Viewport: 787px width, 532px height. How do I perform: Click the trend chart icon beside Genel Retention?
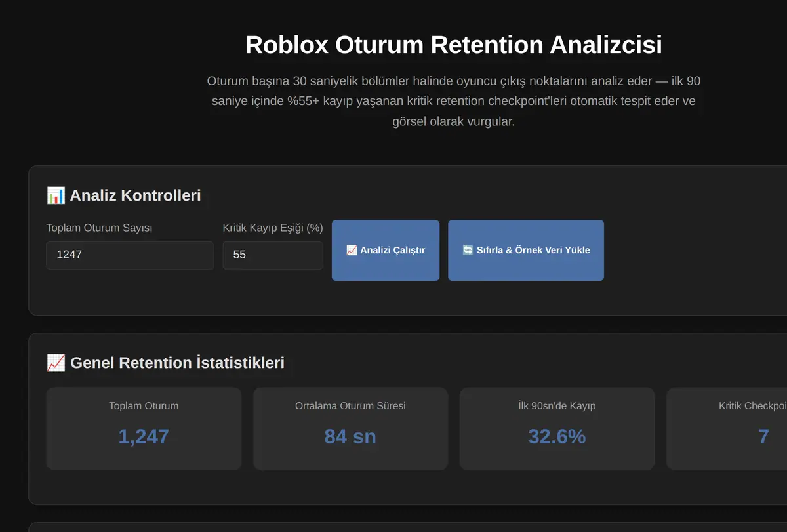pyautogui.click(x=56, y=363)
